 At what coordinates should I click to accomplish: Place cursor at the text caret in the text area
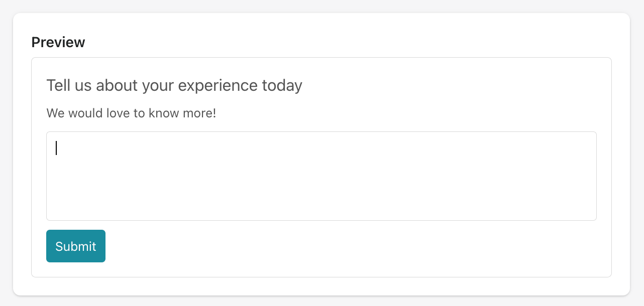pos(56,148)
